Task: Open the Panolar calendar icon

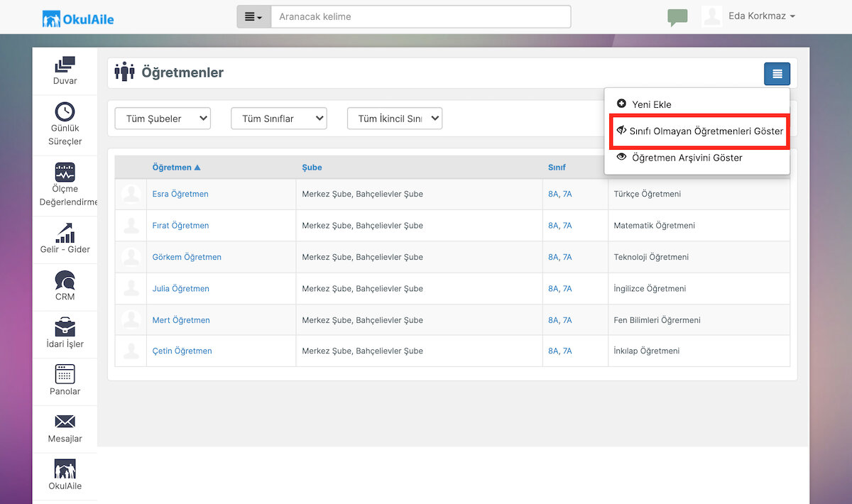Action: (65, 374)
